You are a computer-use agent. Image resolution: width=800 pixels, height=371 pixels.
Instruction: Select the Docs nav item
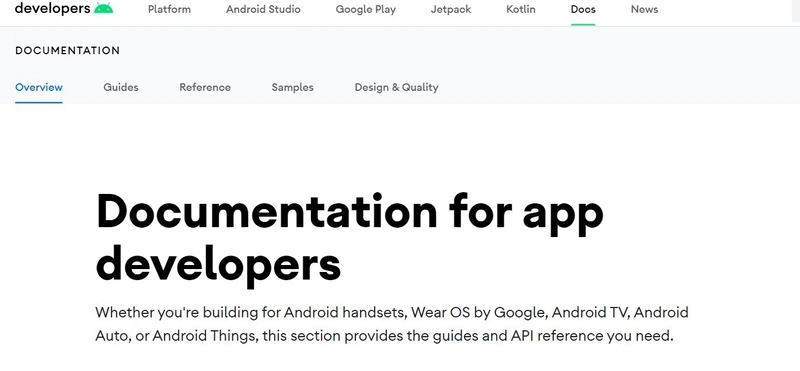583,9
